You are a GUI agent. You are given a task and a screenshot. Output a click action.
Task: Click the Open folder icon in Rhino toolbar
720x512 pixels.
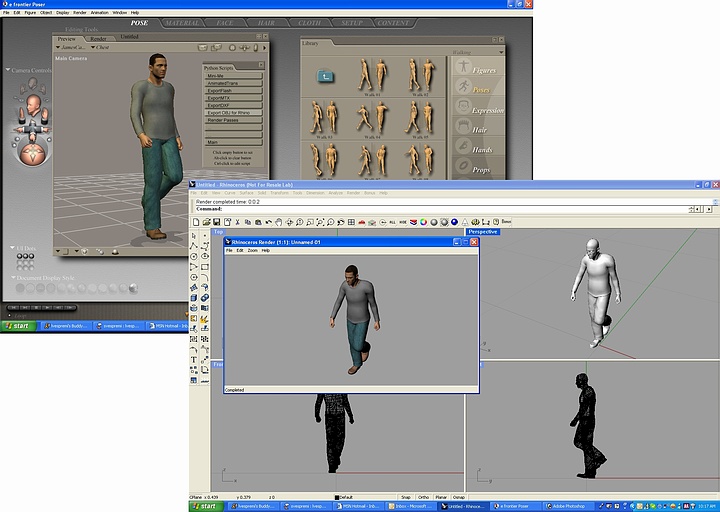pyautogui.click(x=206, y=222)
